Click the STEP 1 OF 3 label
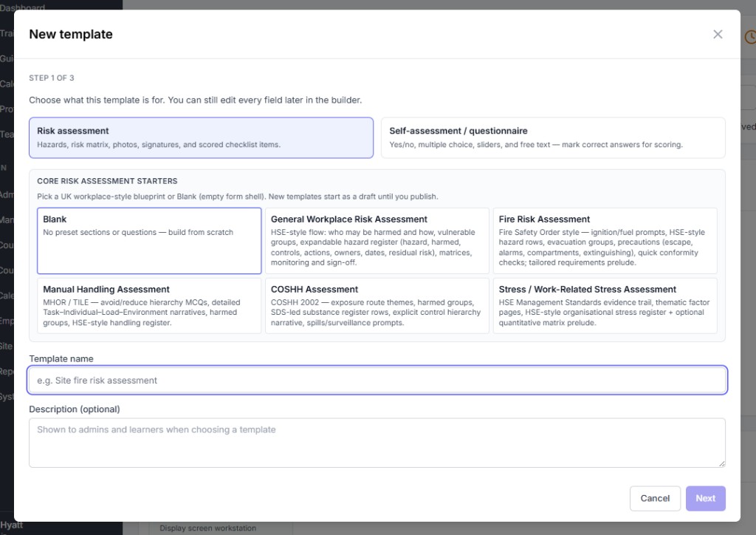Screen dimensions: 756x535 (x=52, y=78)
